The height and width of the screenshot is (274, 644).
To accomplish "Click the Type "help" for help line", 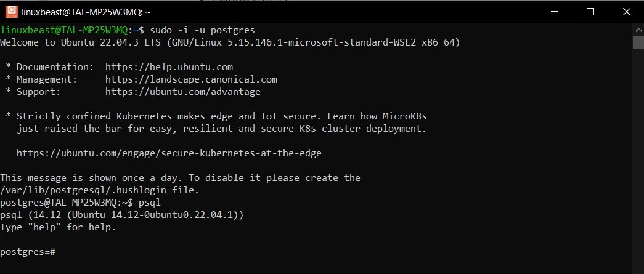I will pyautogui.click(x=58, y=227).
